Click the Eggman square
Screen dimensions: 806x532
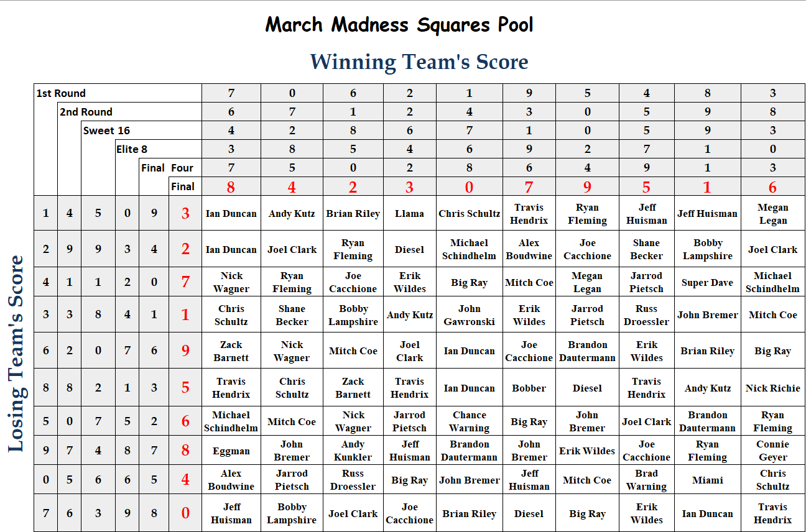(231, 451)
